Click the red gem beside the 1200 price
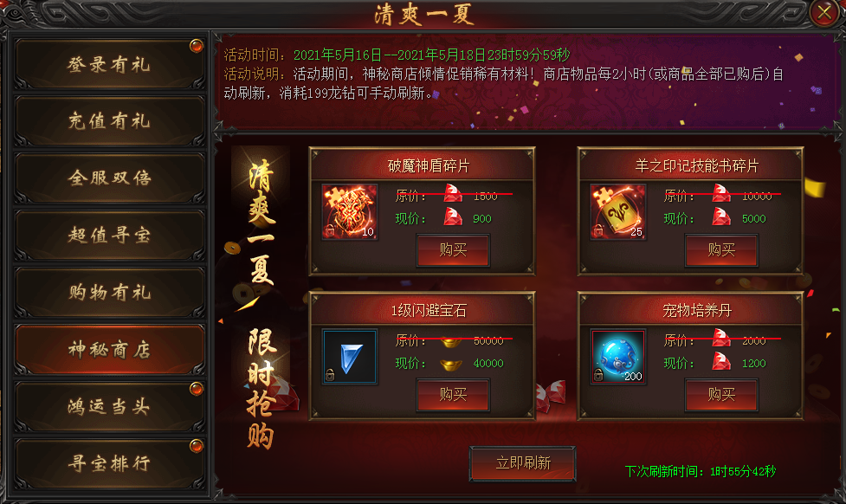 coord(721,361)
